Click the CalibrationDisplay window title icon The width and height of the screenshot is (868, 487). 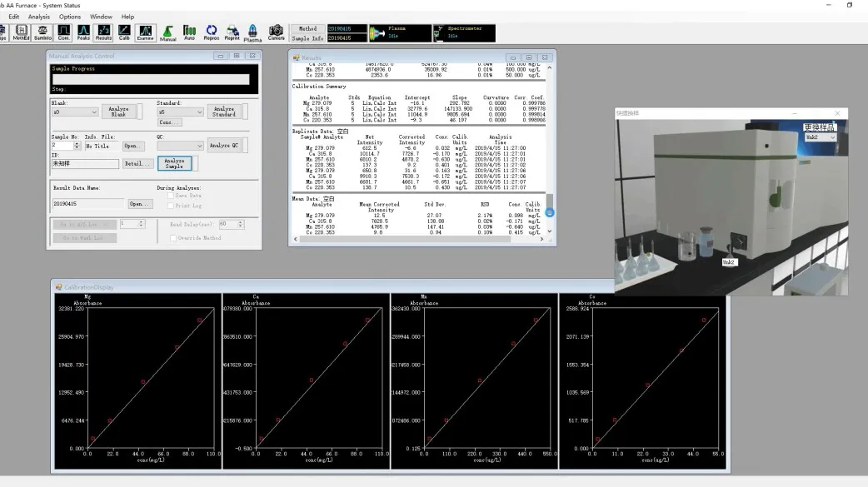(58, 287)
